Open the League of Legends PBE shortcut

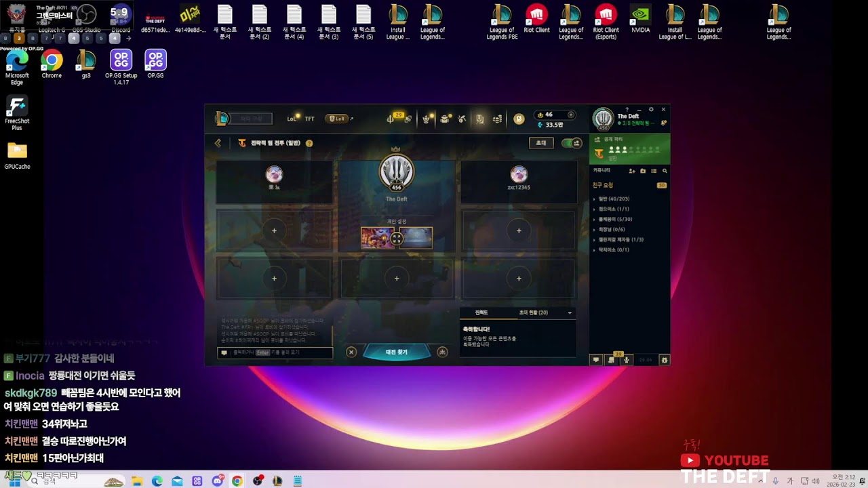(502, 22)
